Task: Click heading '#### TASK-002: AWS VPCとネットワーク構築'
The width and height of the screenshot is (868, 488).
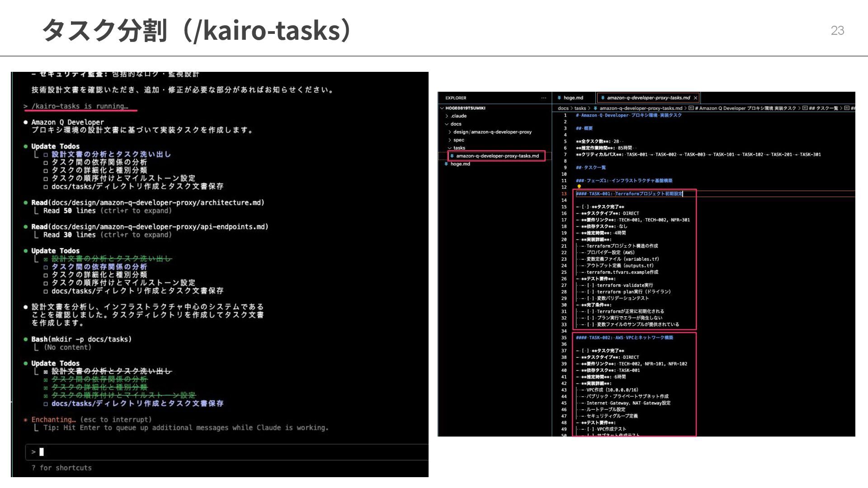Action: tap(625, 338)
